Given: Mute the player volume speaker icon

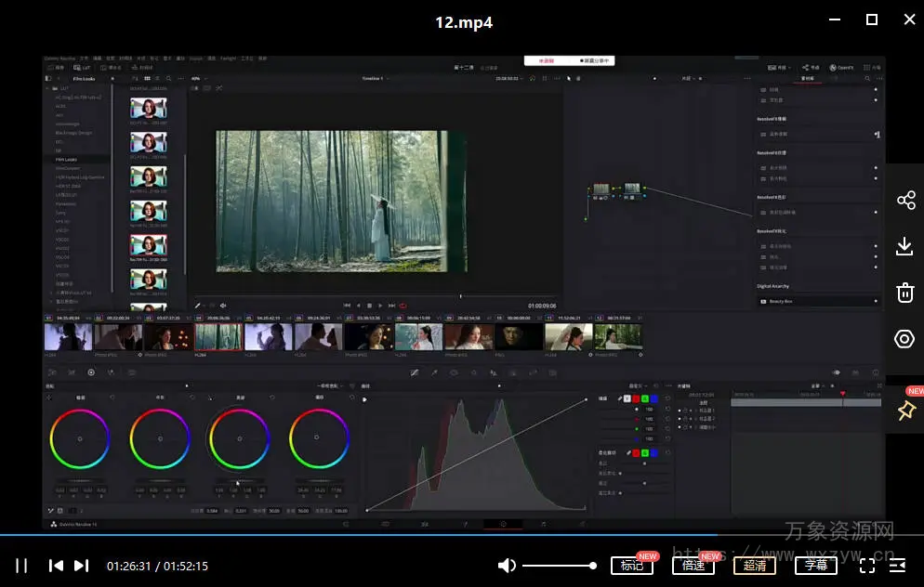Looking at the screenshot, I should (x=507, y=566).
